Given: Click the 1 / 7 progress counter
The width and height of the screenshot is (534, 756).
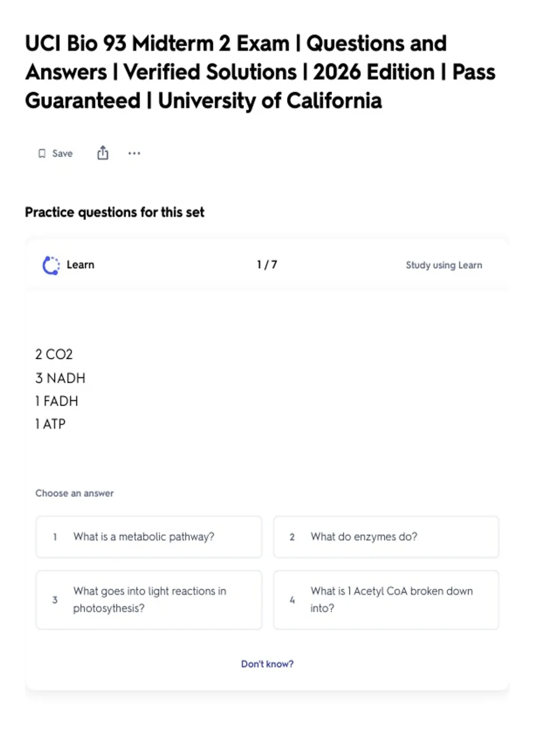Looking at the screenshot, I should [267, 265].
